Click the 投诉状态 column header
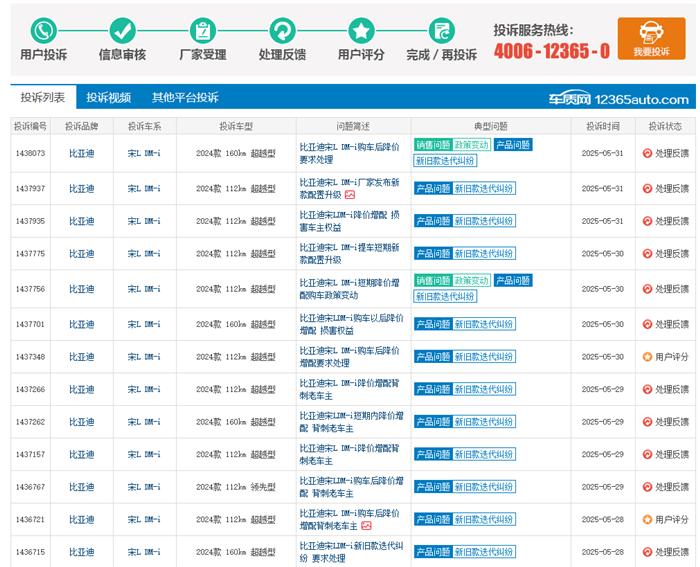 point(665,126)
